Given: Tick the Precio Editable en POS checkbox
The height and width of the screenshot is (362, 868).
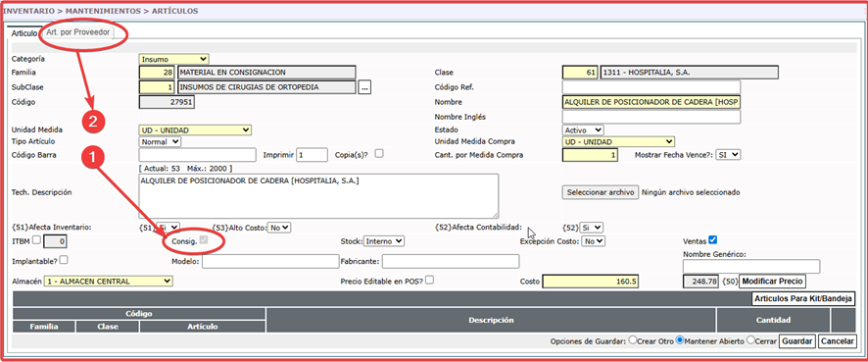Looking at the screenshot, I should pos(429,281).
